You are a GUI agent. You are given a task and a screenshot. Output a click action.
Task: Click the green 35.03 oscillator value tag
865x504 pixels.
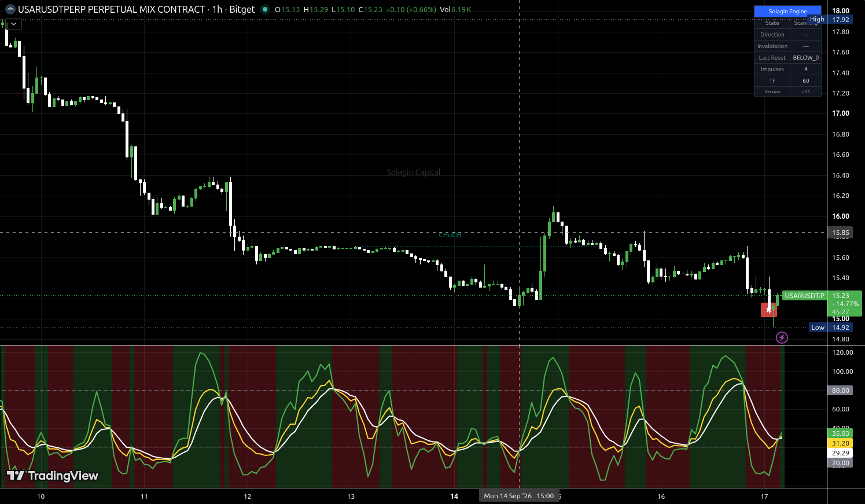(x=840, y=433)
